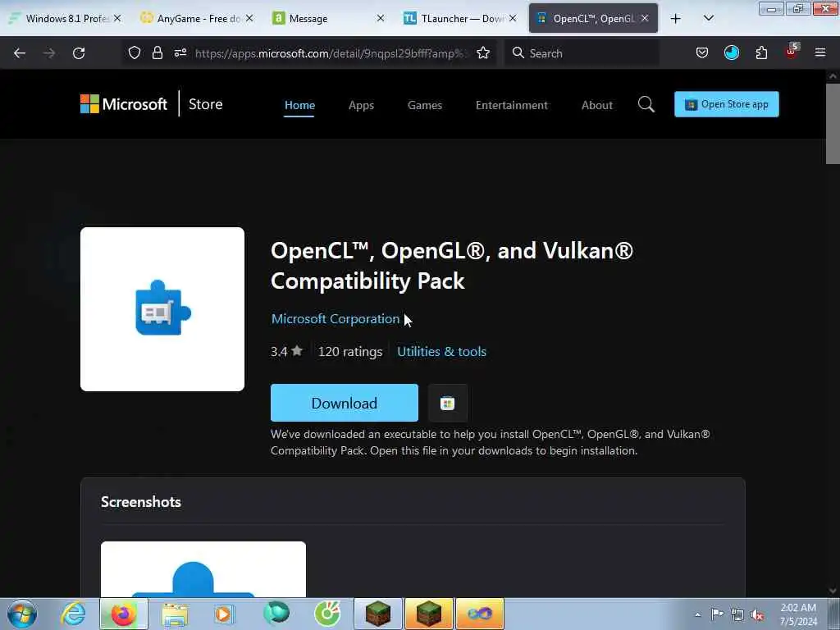Screen dimensions: 840x630
Task: Open the Entertainment navigation item
Action: [x=512, y=105]
